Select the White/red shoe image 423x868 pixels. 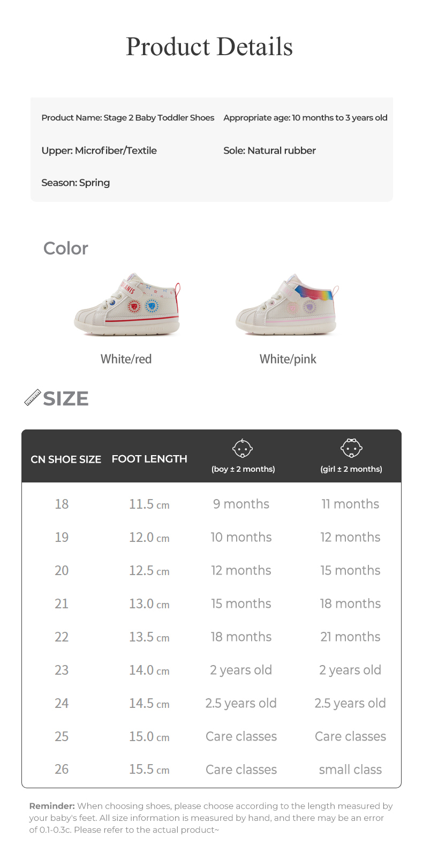point(127,305)
